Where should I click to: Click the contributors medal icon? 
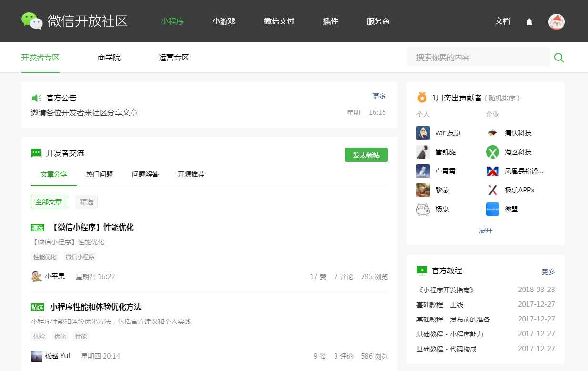[x=422, y=98]
